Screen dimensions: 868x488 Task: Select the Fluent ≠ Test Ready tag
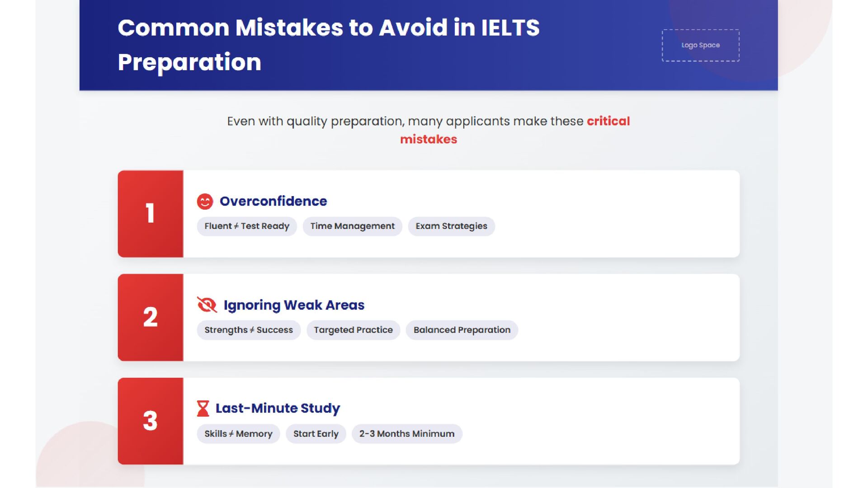point(247,226)
